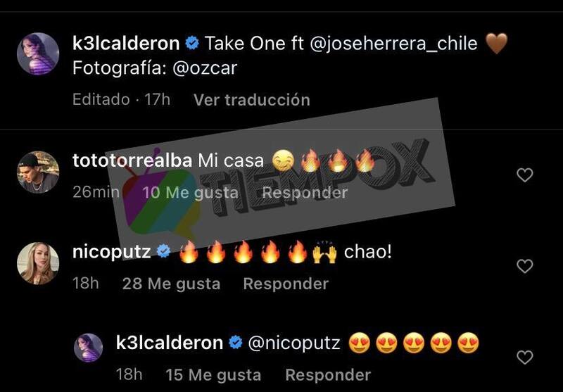
Task: Open k3lcalderon's small avatar in the reply
Action: tap(89, 348)
